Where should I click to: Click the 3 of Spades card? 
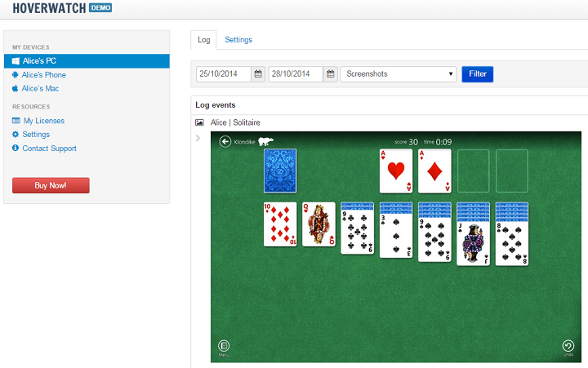point(396,236)
